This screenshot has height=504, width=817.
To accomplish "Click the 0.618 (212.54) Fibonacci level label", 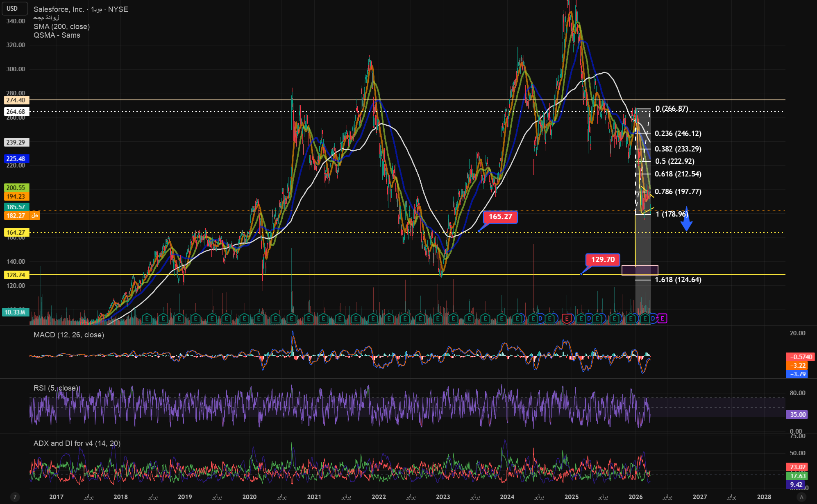I will click(678, 174).
